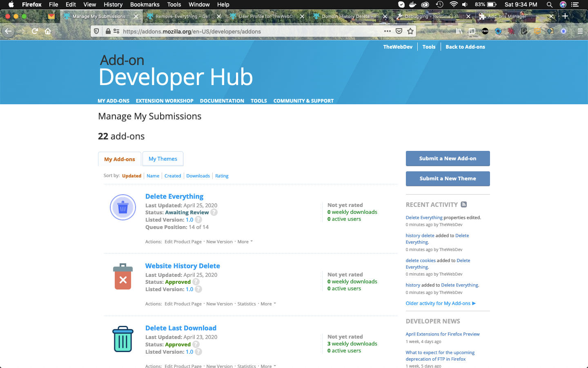Image resolution: width=588 pixels, height=368 pixels.
Task: Show help for Awaiting Review status
Action: 214,212
